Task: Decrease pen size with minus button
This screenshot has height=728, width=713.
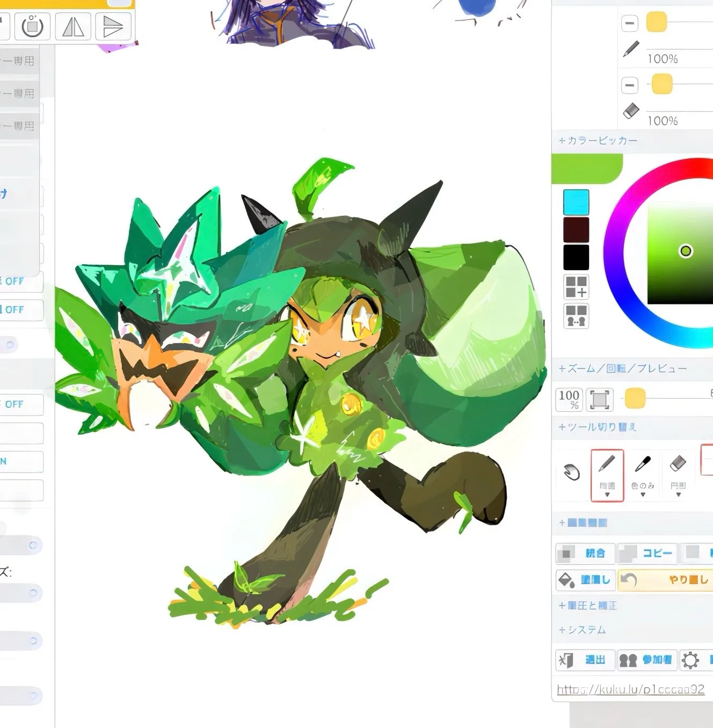Action: [x=630, y=23]
